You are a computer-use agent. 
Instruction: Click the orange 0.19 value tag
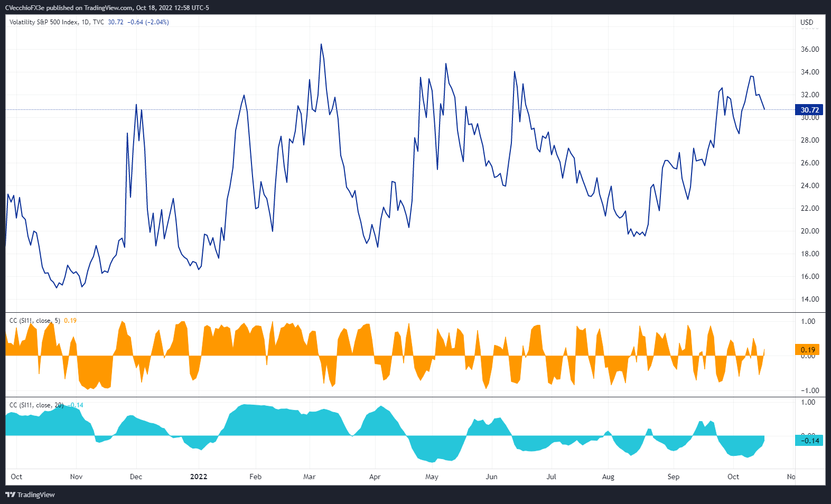click(808, 350)
